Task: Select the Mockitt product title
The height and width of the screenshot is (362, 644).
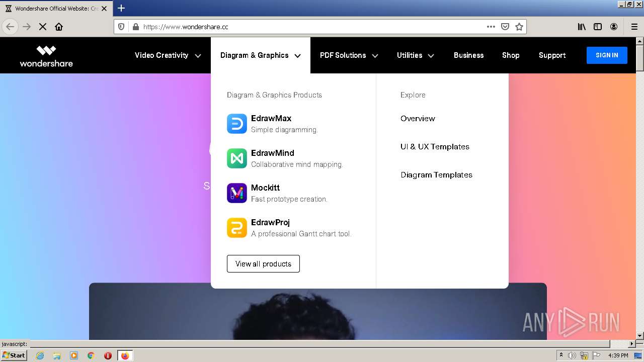Action: tap(265, 188)
